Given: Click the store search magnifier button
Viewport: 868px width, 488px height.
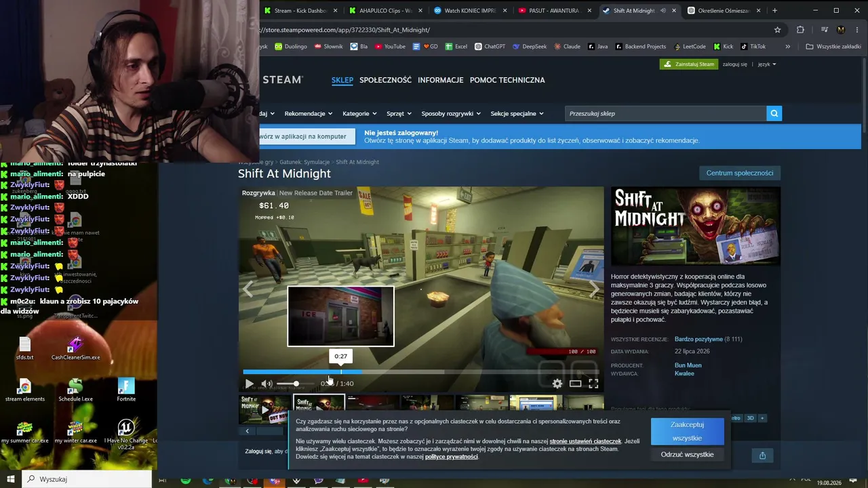Looking at the screenshot, I should point(774,114).
